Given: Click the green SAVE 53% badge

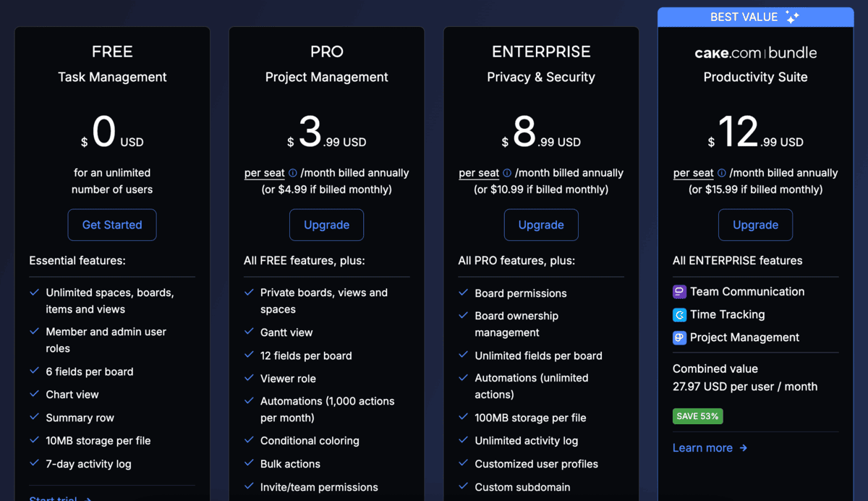Looking at the screenshot, I should (x=697, y=416).
